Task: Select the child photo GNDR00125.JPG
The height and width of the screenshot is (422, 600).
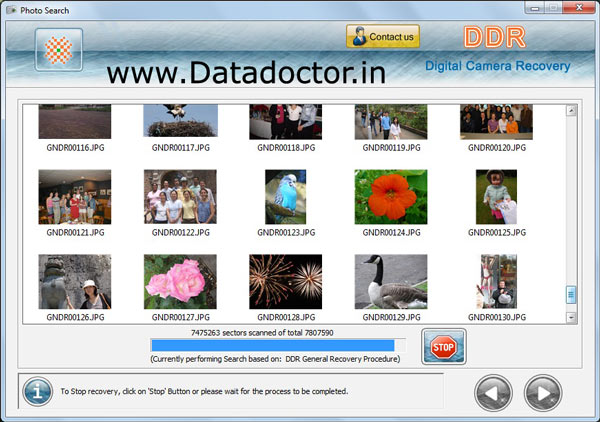Action: (496, 197)
